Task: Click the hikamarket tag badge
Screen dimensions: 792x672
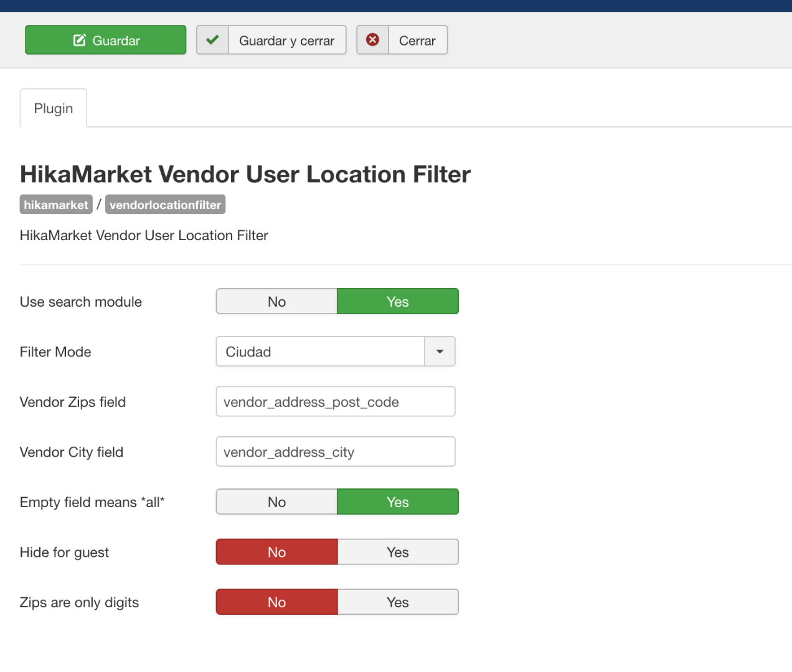Action: click(56, 205)
